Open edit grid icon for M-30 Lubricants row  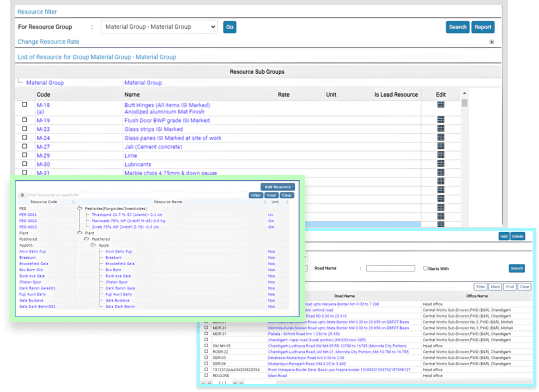click(x=440, y=164)
